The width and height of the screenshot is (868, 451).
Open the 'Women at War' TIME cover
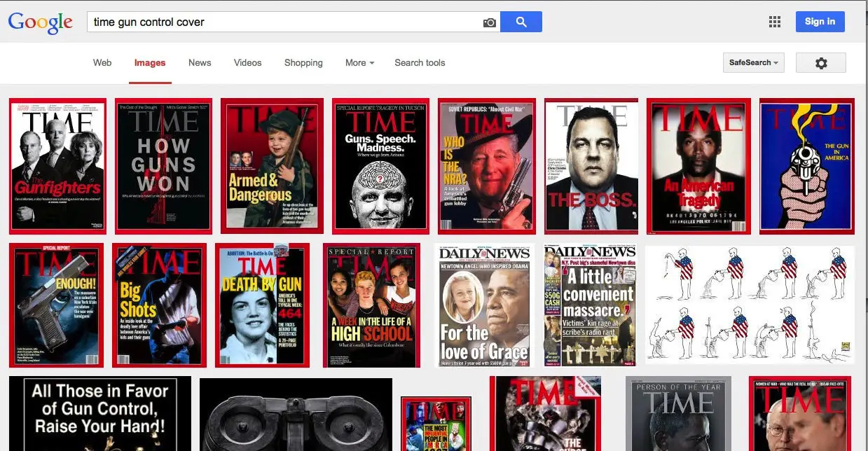point(801,414)
